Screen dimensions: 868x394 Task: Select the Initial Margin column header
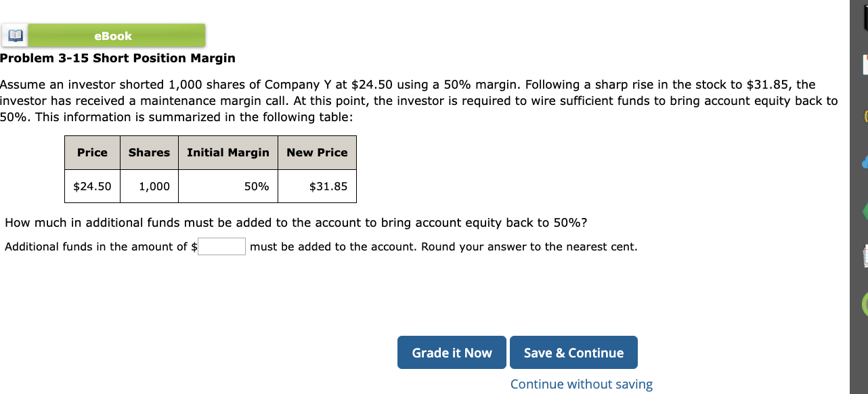(x=227, y=152)
